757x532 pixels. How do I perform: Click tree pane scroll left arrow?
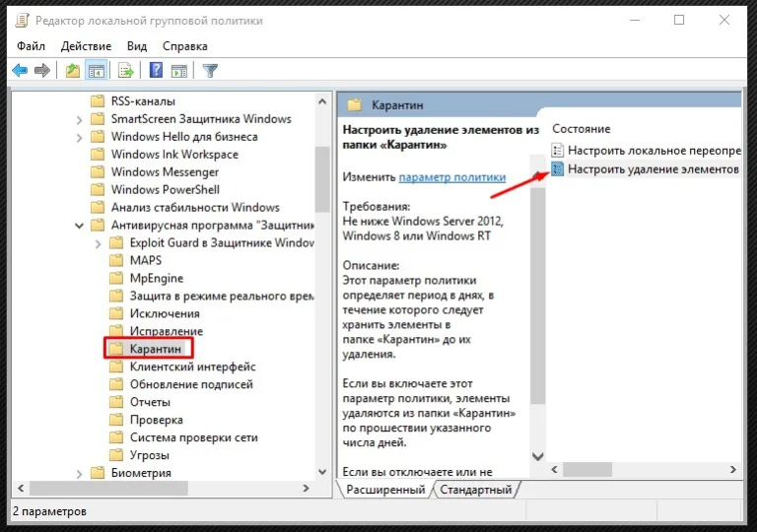[21, 488]
